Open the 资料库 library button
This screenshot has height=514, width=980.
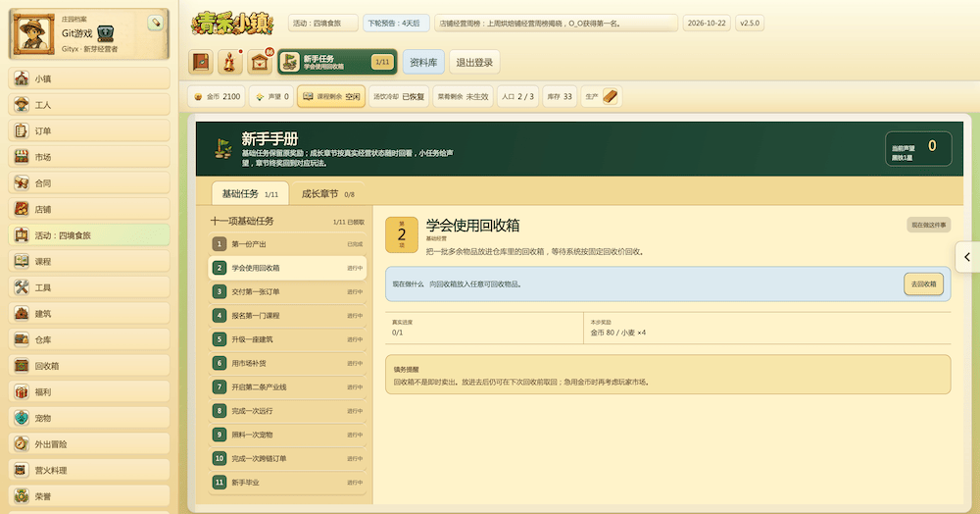(x=423, y=62)
